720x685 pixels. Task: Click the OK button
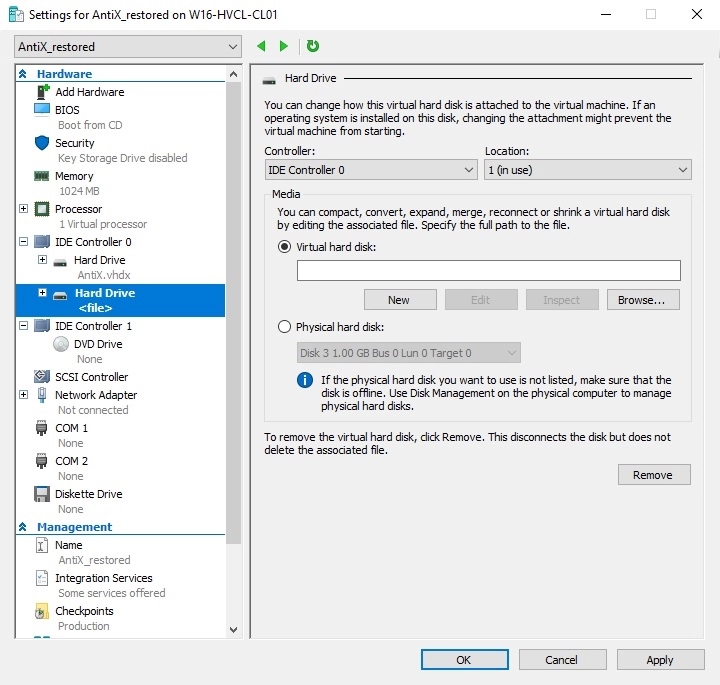[x=465, y=660]
